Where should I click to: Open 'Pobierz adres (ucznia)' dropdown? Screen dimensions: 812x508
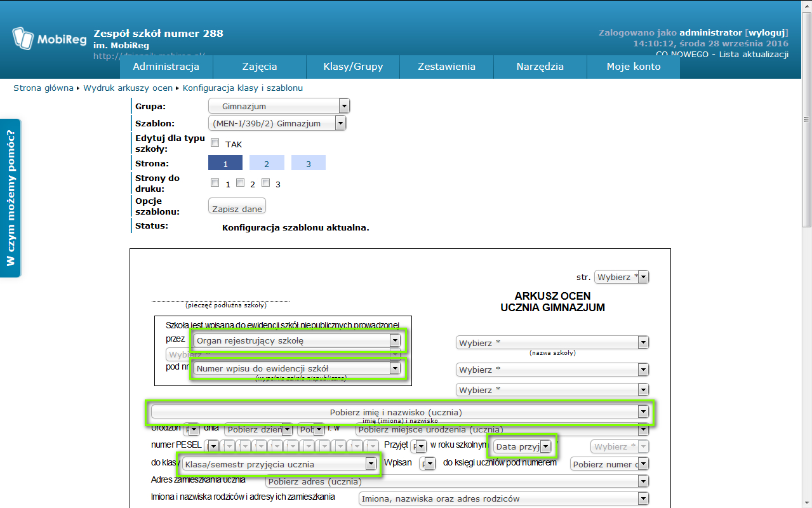tap(457, 481)
